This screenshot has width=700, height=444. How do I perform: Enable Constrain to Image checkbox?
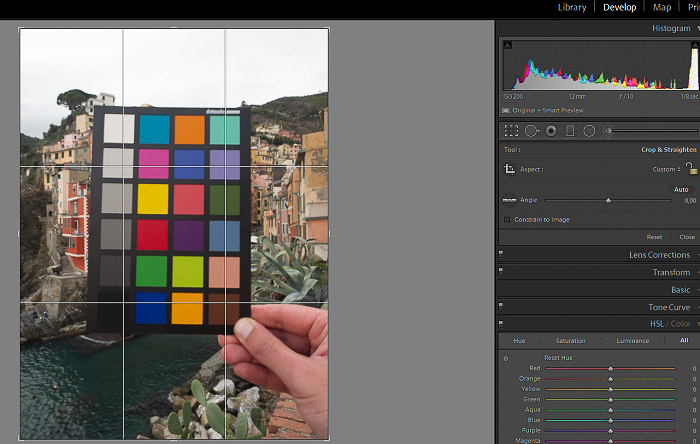pos(507,220)
